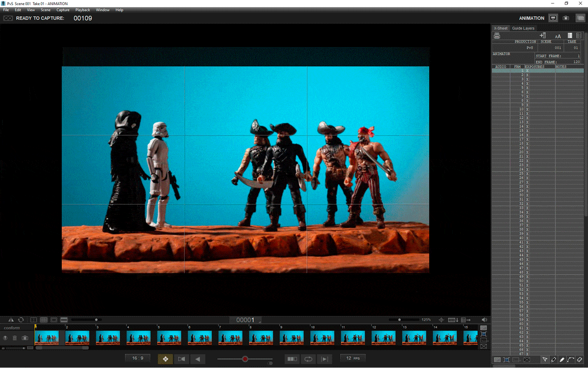Select timeline thumbnail for frame 14

(445, 338)
